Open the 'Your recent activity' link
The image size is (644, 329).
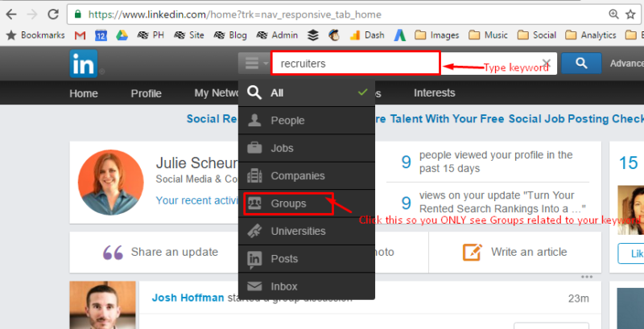[197, 200]
